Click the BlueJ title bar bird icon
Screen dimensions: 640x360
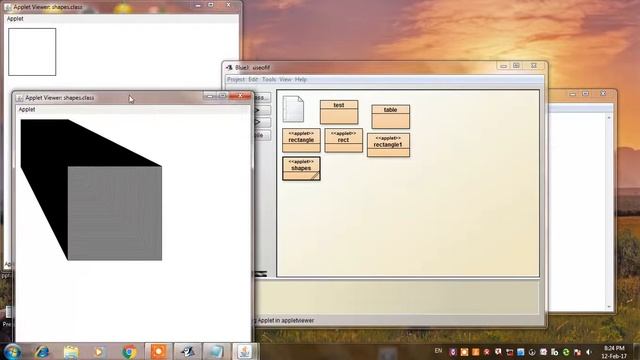pyautogui.click(x=230, y=67)
